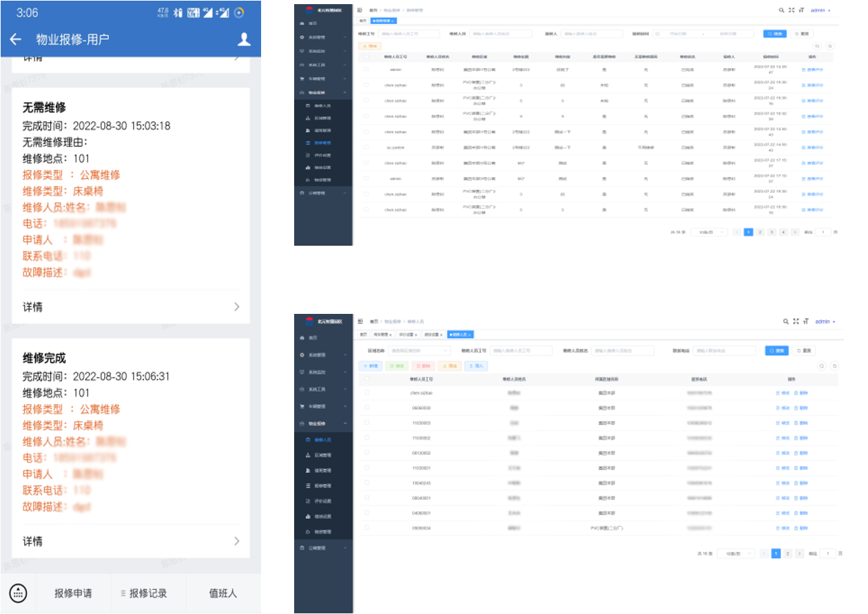The width and height of the screenshot is (868, 614).
Task: Tap 值班人 in the mobile bottom bar
Action: point(223,593)
